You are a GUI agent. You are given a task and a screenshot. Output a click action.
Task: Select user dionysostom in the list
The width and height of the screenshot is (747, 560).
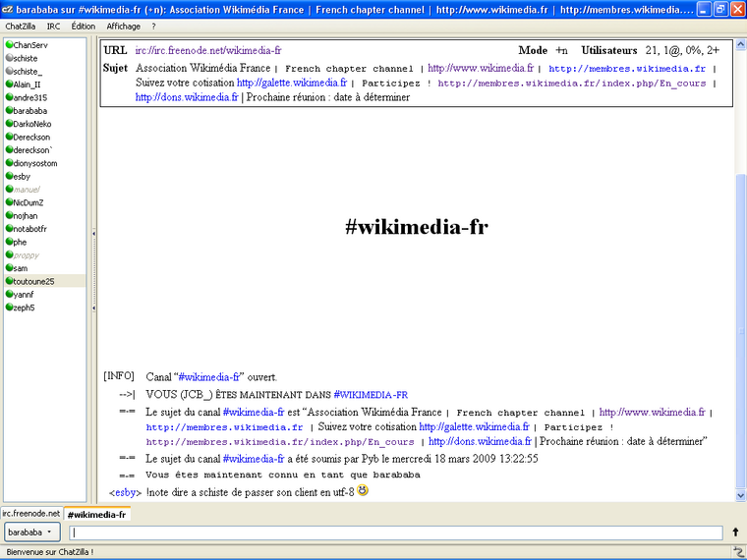(45, 163)
